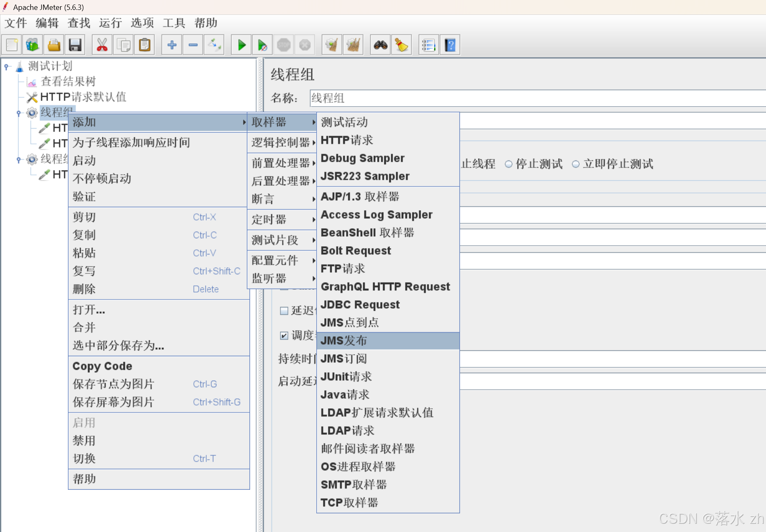Choose Copy Code in context menu
Viewport: 766px width, 532px height.
[159, 367]
